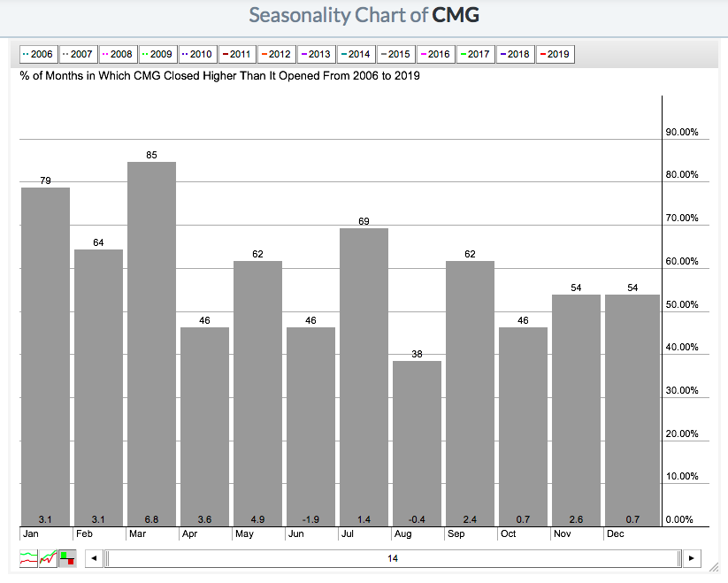Toggle the 2010 year series
Image resolution: width=728 pixels, height=583 pixels.
coord(197,54)
